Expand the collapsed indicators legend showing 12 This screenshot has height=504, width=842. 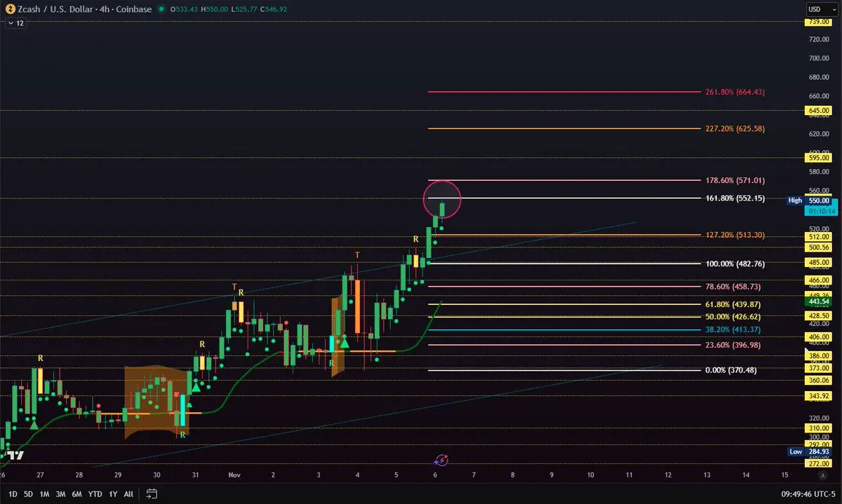pyautogui.click(x=15, y=23)
